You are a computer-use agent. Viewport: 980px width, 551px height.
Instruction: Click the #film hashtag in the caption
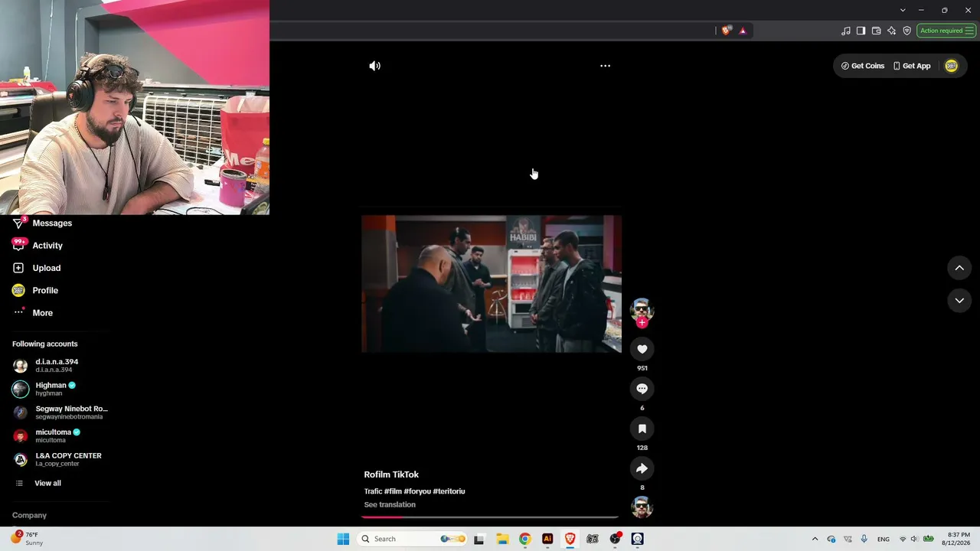point(393,491)
